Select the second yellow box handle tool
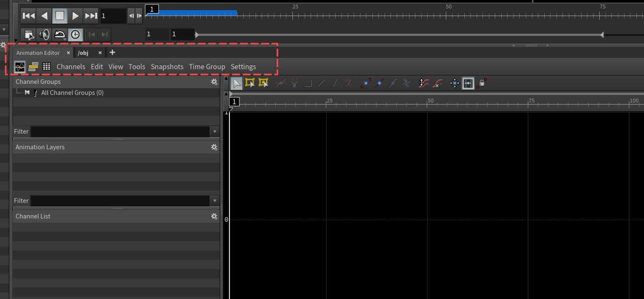 coord(263,83)
